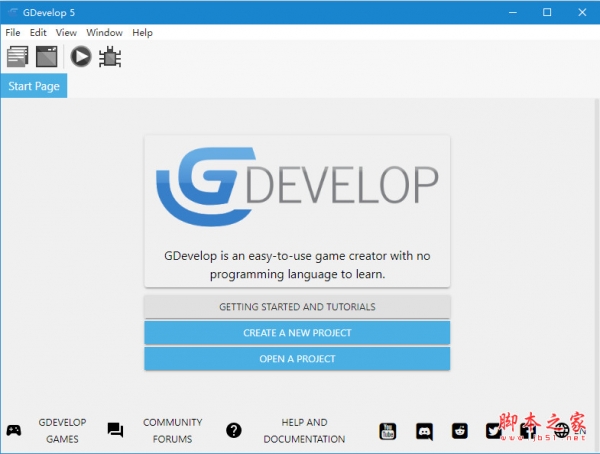Open the Reddit icon
The width and height of the screenshot is (600, 454).
pyautogui.click(x=460, y=431)
